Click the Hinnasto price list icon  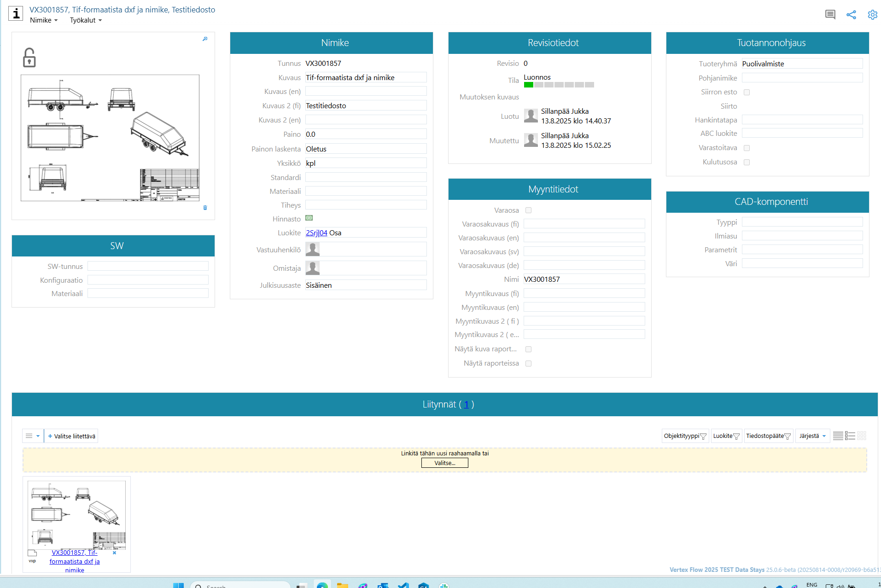[x=309, y=218]
